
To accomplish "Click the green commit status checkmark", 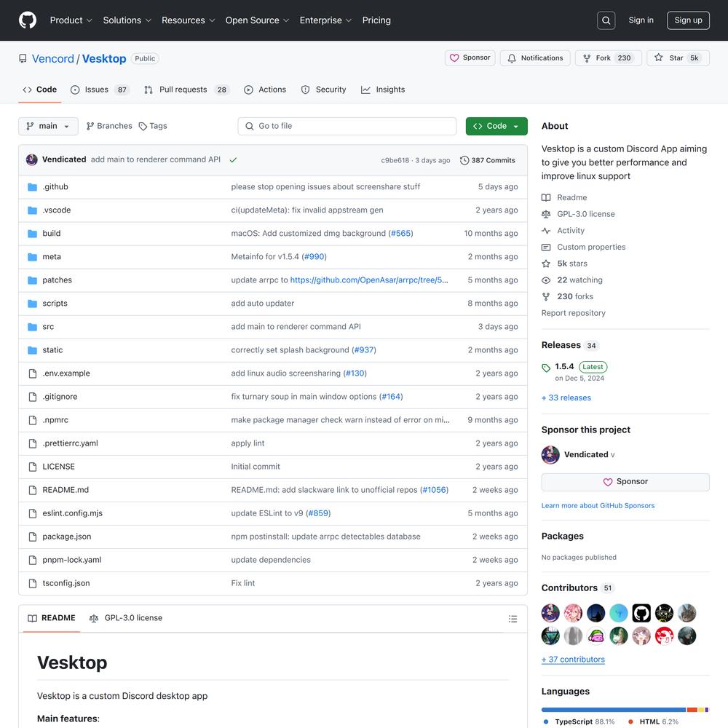I will [233, 159].
